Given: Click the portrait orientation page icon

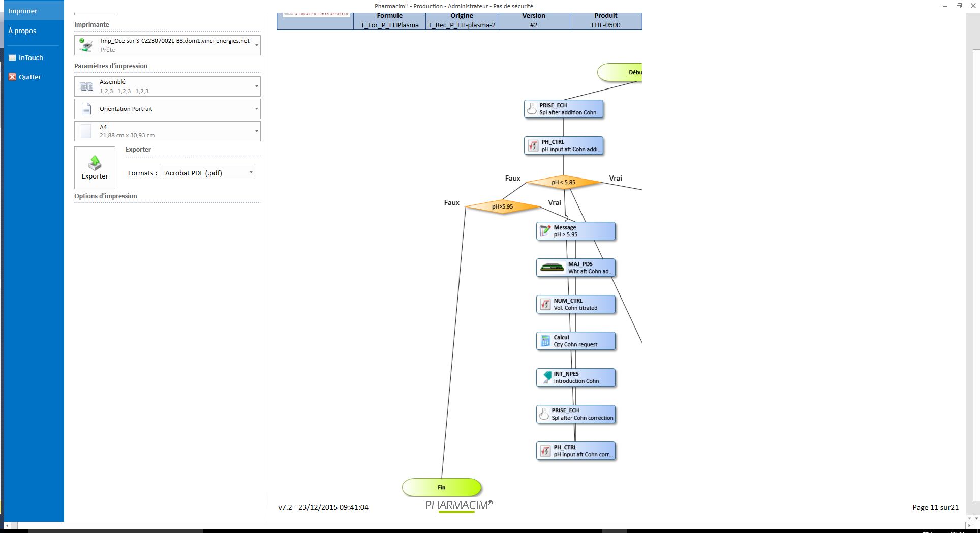Looking at the screenshot, I should pos(86,109).
